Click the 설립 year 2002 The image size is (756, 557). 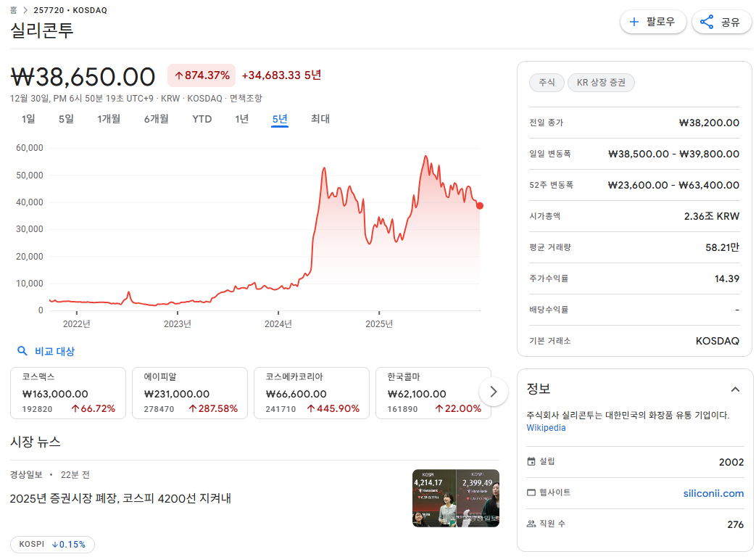point(731,462)
